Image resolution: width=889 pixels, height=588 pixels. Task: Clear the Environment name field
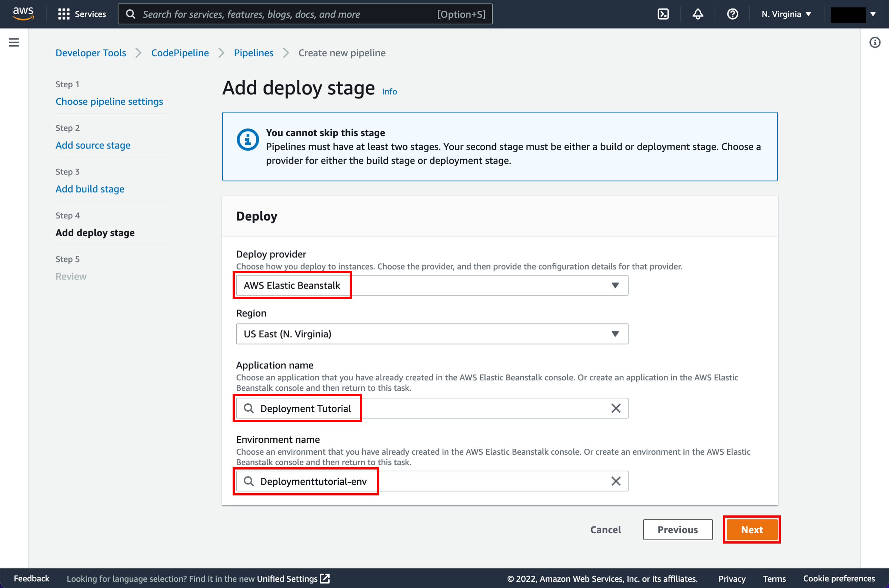click(x=616, y=481)
